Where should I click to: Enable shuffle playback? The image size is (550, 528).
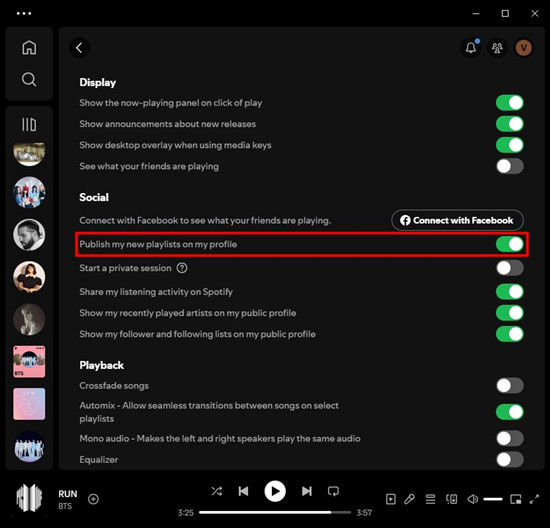tap(216, 491)
